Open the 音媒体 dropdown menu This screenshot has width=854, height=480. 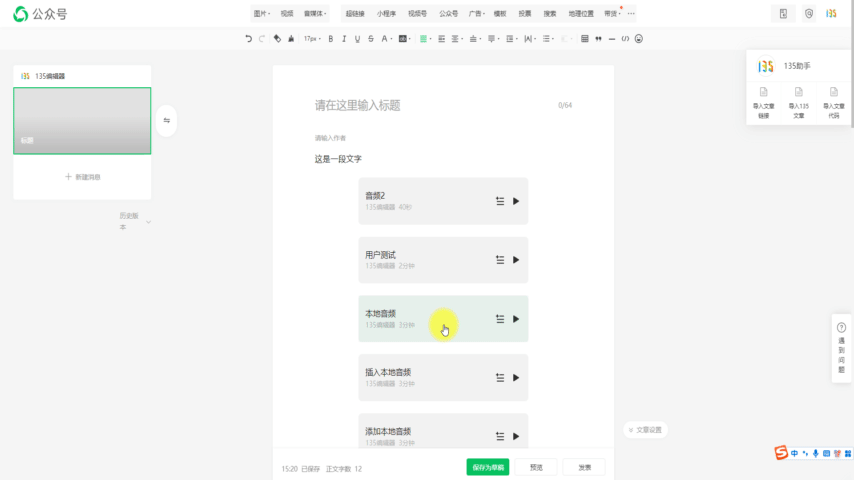click(x=315, y=14)
